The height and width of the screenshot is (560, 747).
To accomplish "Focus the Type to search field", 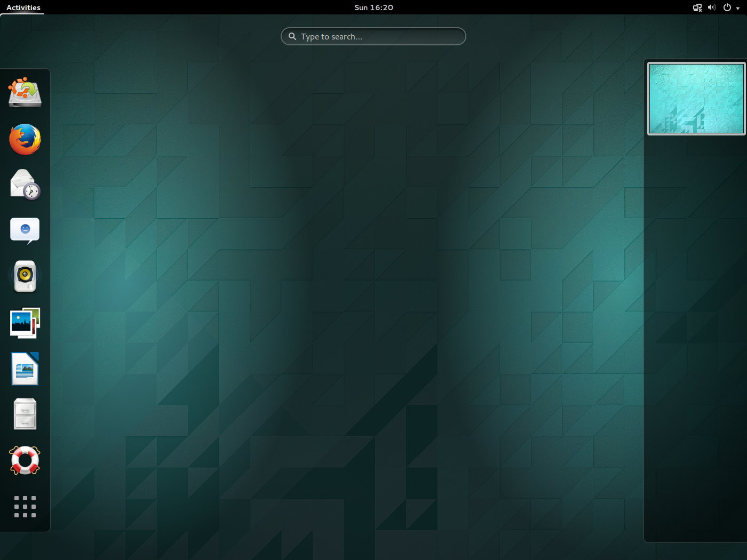I will click(x=373, y=36).
